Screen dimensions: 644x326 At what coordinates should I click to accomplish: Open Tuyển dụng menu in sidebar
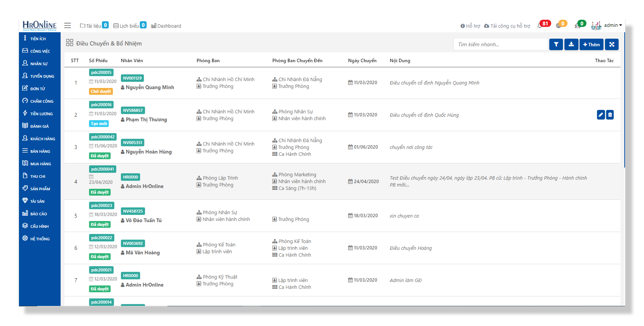[x=39, y=76]
